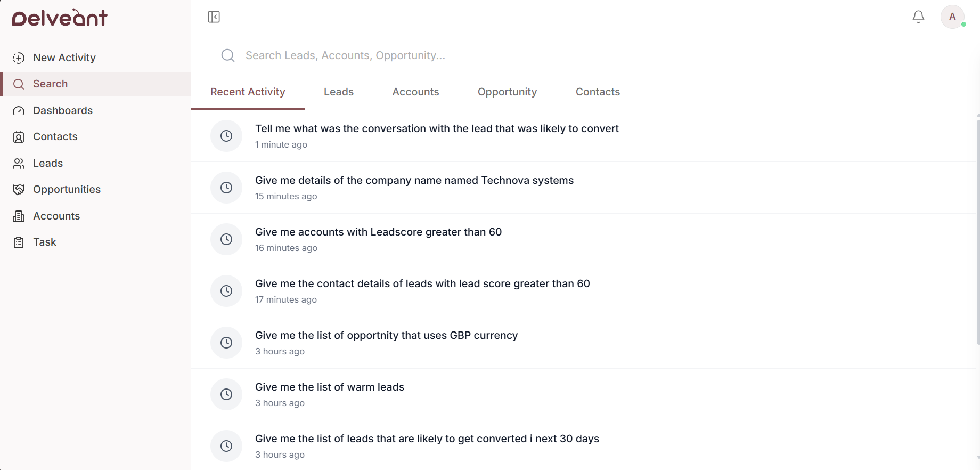Open the user avatar profile menu
The height and width of the screenshot is (470, 980).
[952, 17]
